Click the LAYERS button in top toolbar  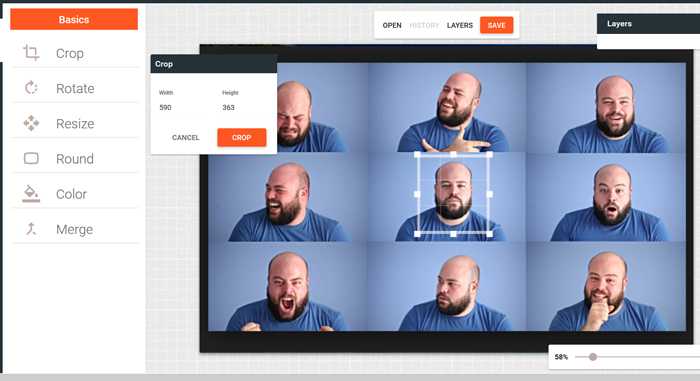(460, 25)
